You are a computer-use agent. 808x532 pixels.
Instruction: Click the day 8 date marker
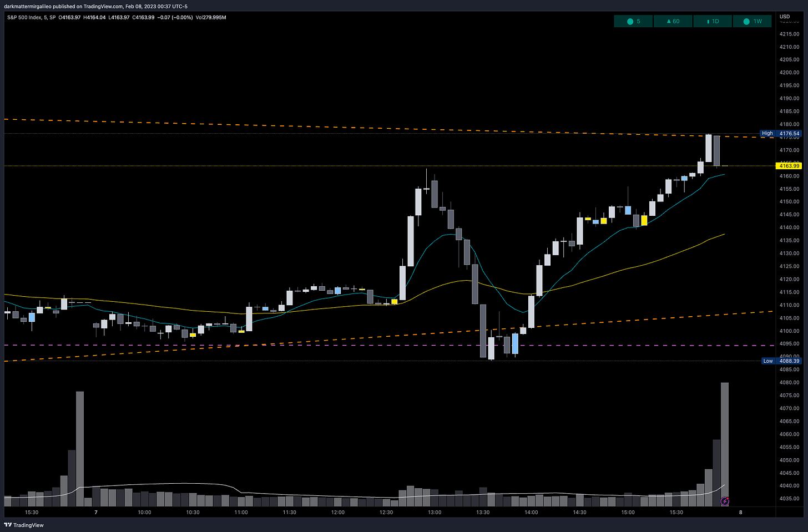pyautogui.click(x=740, y=513)
